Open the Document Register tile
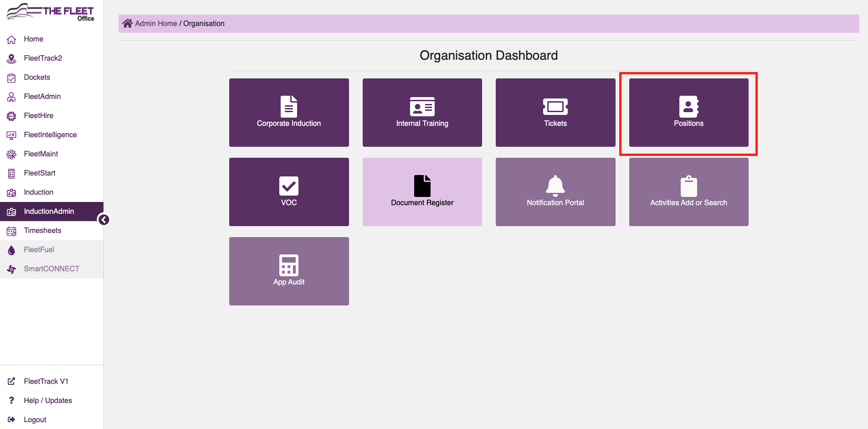 [422, 192]
